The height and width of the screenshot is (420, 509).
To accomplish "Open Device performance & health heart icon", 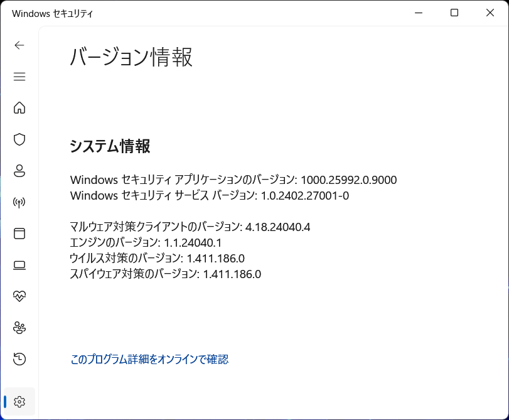I will pyautogui.click(x=19, y=296).
